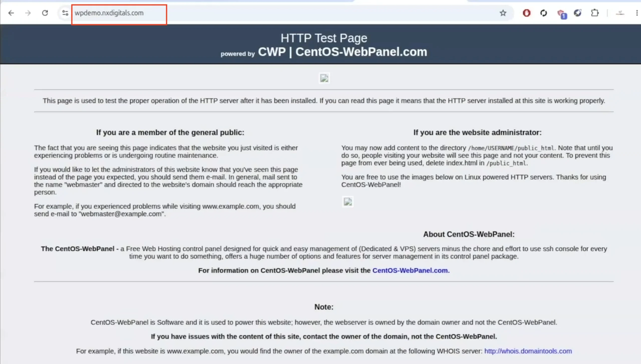The height and width of the screenshot is (364, 641).
Task: Go back using the browser back arrow
Action: pyautogui.click(x=11, y=13)
